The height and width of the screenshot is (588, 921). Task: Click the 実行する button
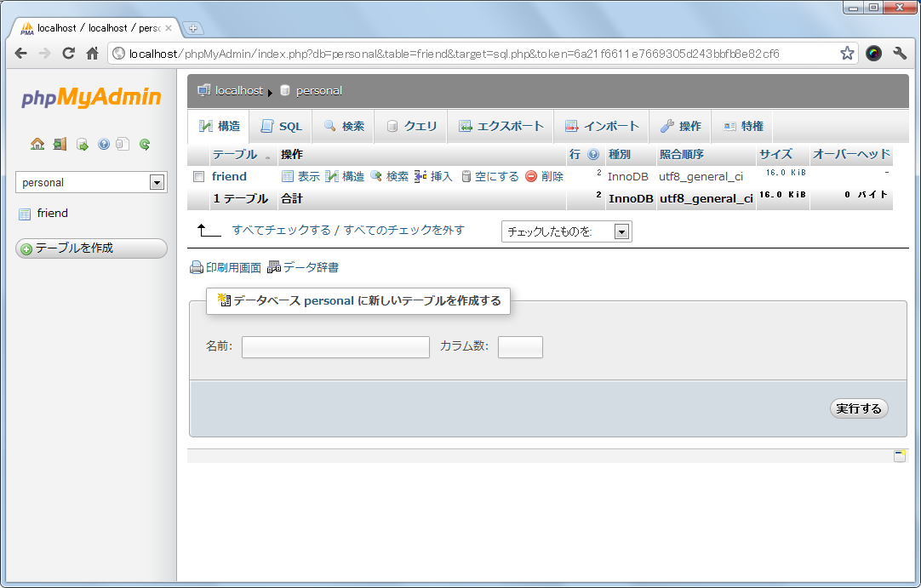click(859, 408)
